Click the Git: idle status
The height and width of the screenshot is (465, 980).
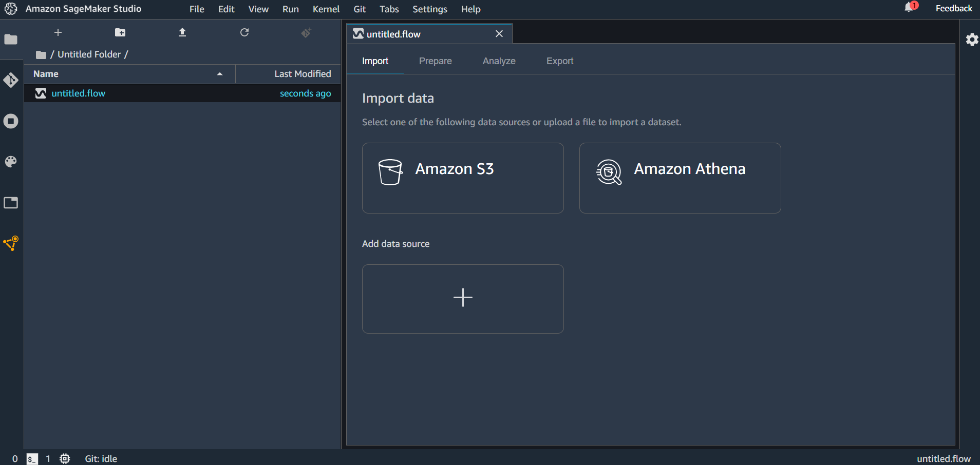(x=101, y=459)
